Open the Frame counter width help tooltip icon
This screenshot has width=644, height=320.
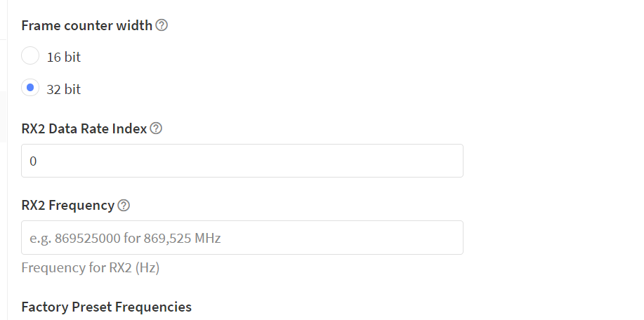point(162,25)
